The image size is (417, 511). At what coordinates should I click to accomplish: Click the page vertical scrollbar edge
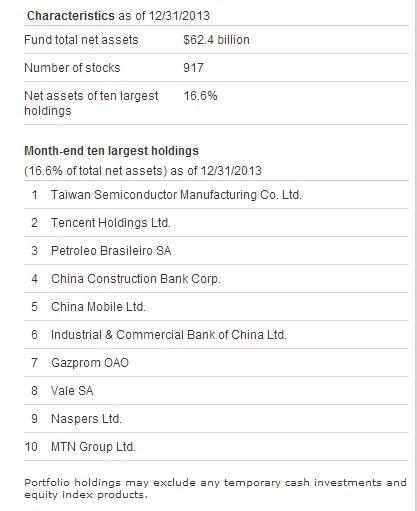(415, 255)
